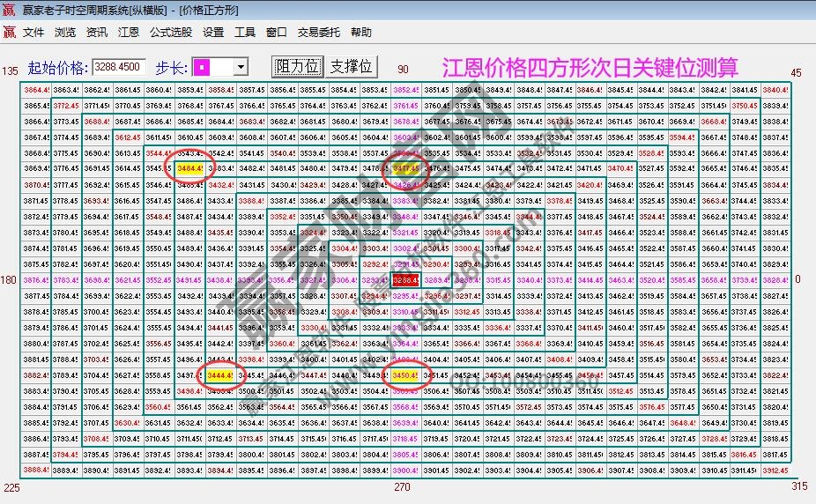Click the app icon in the title bar
This screenshot has width=816, height=504.
tap(9, 9)
